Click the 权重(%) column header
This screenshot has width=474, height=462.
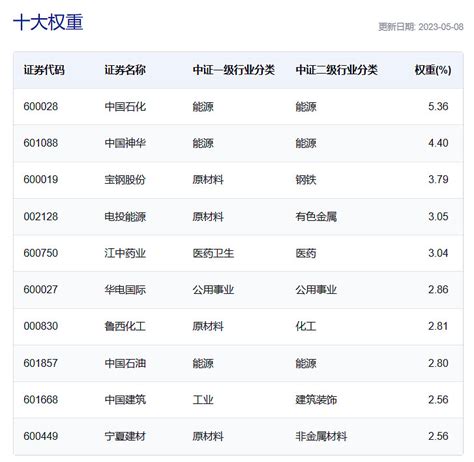click(x=433, y=70)
